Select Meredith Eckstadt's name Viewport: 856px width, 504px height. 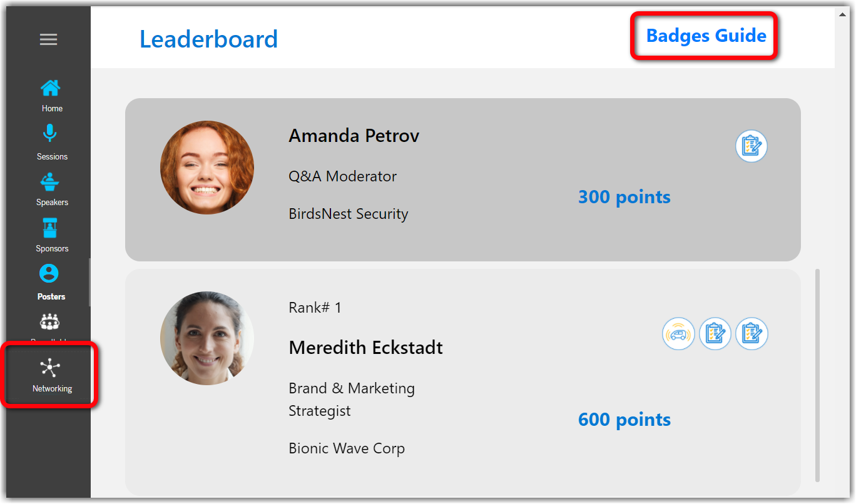click(x=366, y=348)
